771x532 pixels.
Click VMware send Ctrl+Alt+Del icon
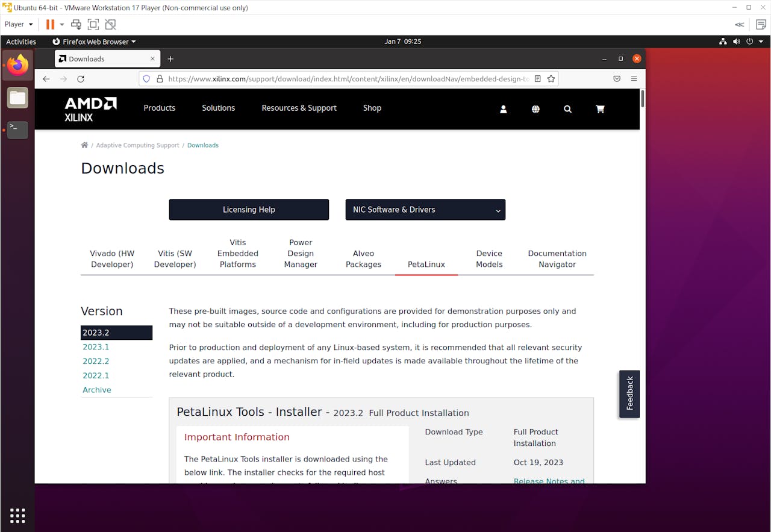point(76,25)
